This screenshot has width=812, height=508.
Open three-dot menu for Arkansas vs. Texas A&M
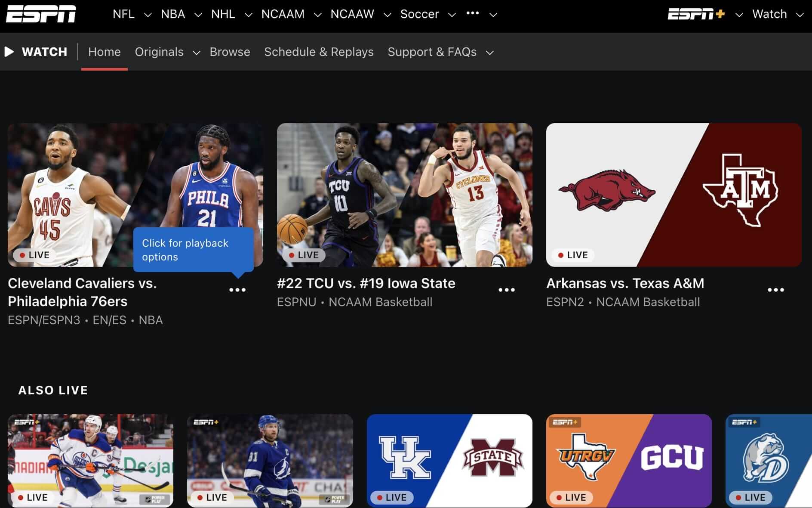(775, 290)
